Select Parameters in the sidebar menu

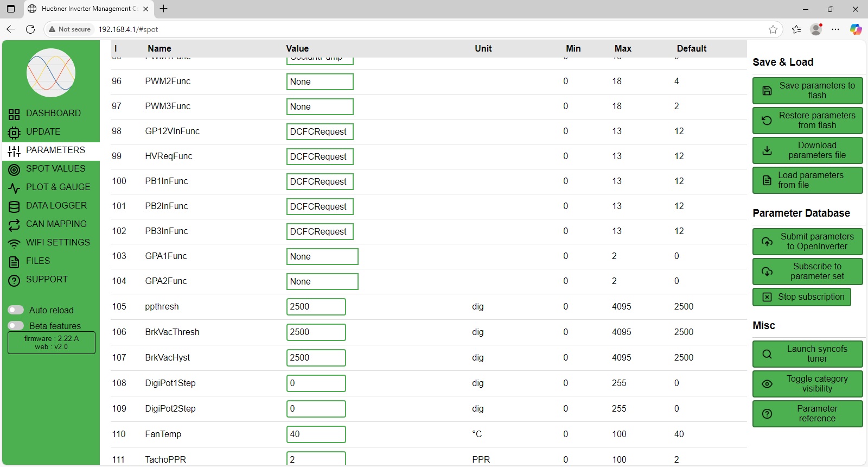click(x=55, y=150)
